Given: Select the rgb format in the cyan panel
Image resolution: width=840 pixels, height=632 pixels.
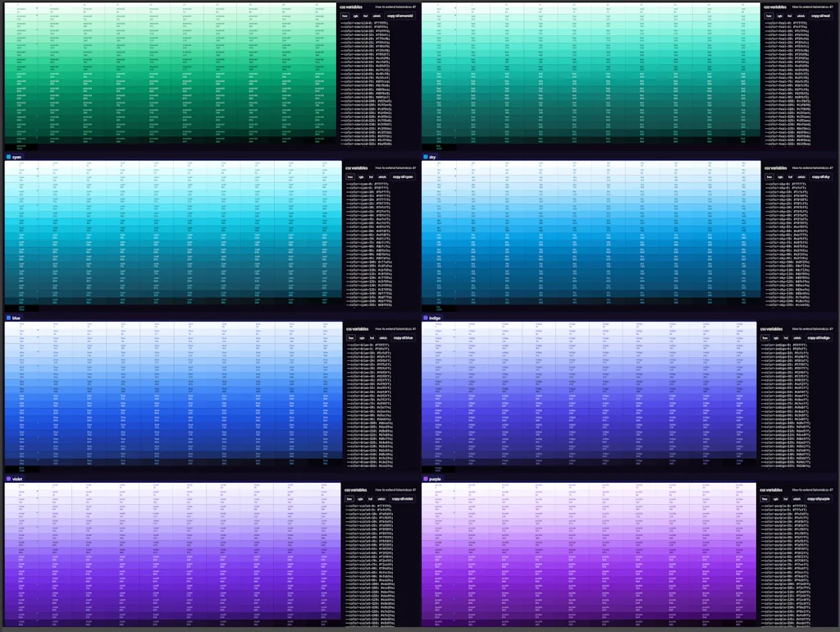Looking at the screenshot, I should point(361,176).
